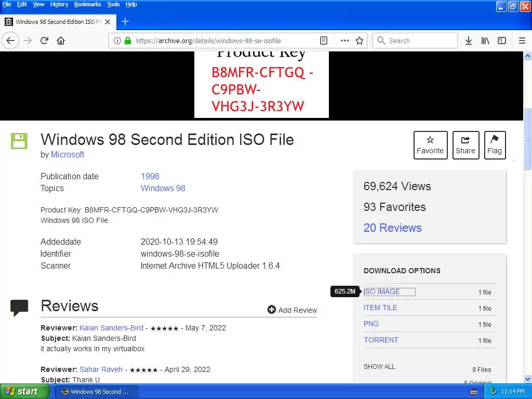The width and height of the screenshot is (532, 399).
Task: Open the downloads panel arrow icon
Action: pos(469,41)
